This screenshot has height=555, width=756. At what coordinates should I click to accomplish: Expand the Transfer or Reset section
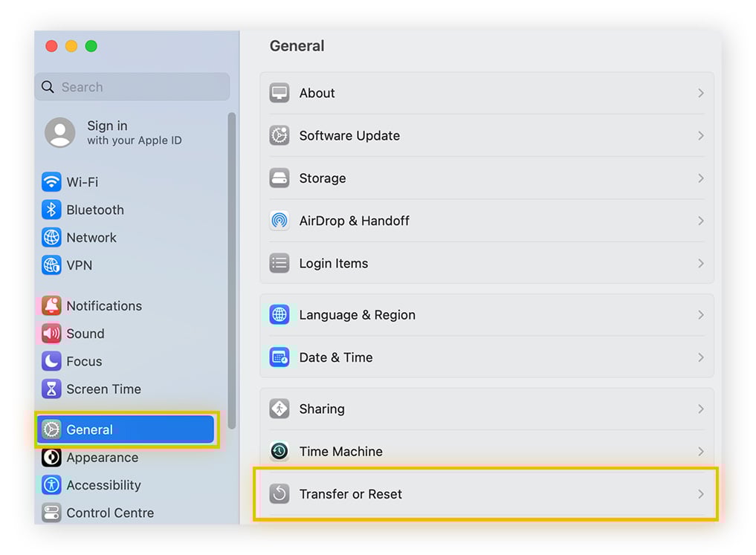(x=487, y=493)
